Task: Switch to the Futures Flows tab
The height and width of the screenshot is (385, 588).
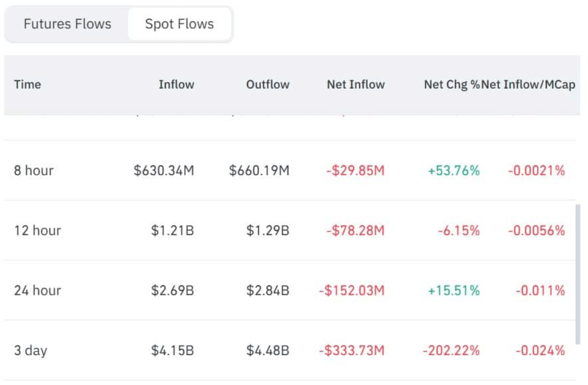Action: pyautogui.click(x=68, y=24)
